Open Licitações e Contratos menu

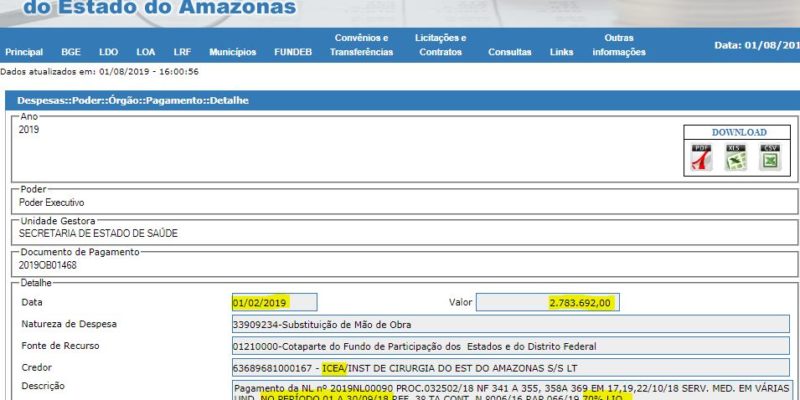click(x=440, y=45)
